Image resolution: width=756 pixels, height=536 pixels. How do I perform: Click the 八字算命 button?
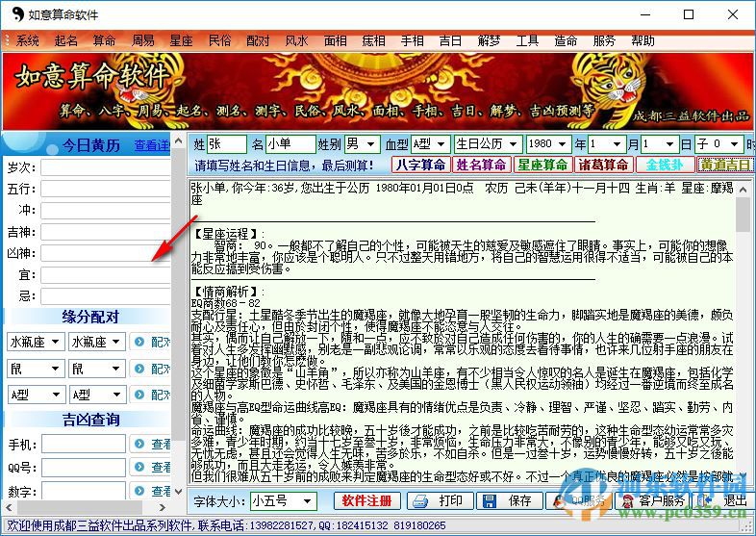421,165
